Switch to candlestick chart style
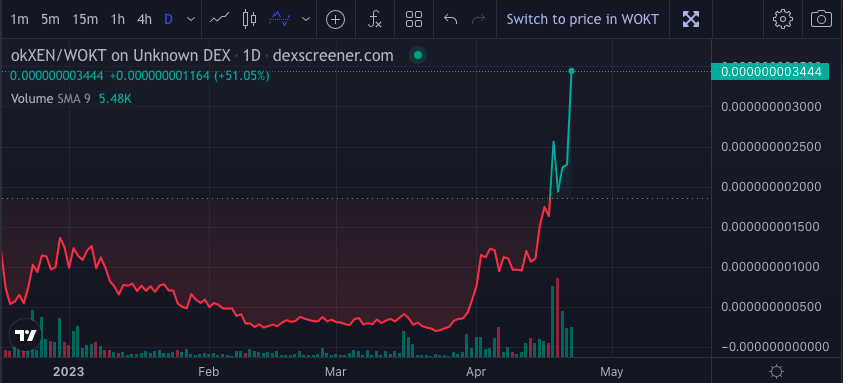 [x=249, y=20]
